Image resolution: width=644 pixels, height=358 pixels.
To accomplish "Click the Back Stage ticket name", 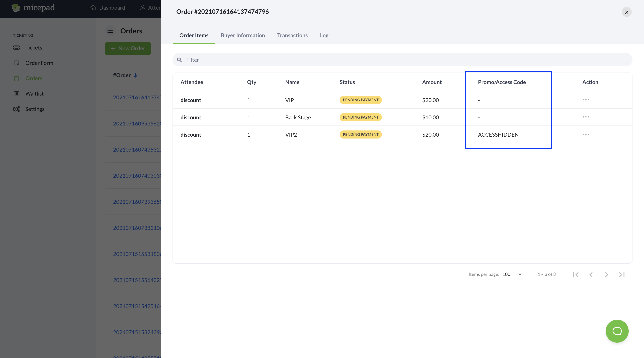I will click(298, 117).
